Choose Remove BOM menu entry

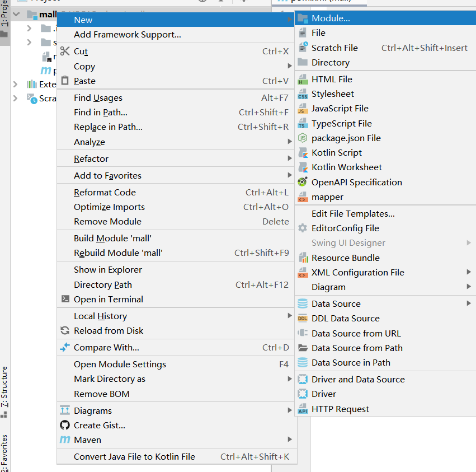tap(176, 394)
